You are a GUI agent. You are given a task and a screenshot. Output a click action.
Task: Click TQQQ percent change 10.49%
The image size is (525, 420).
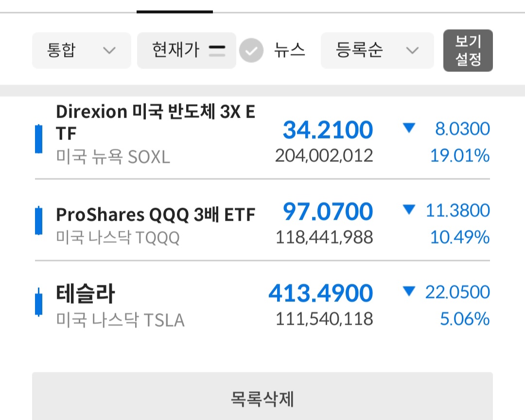pos(459,238)
